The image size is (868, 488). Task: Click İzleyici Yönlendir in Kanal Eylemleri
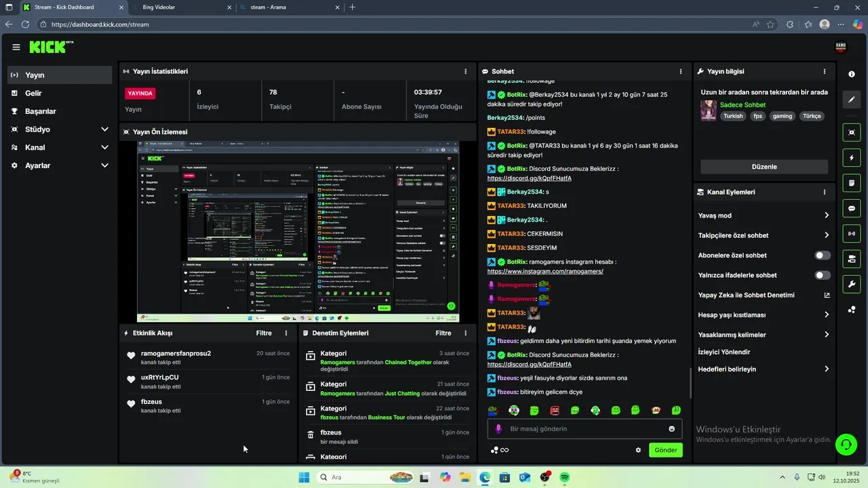click(724, 352)
